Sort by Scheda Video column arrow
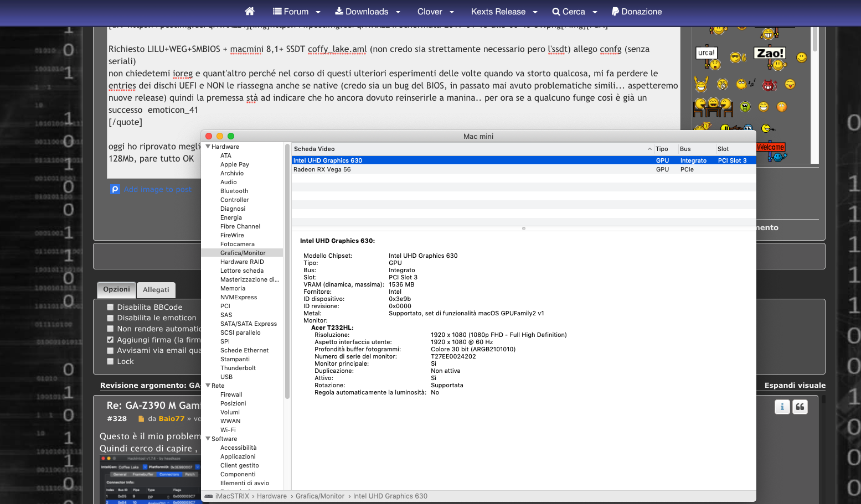This screenshot has width=861, height=504. [649, 149]
